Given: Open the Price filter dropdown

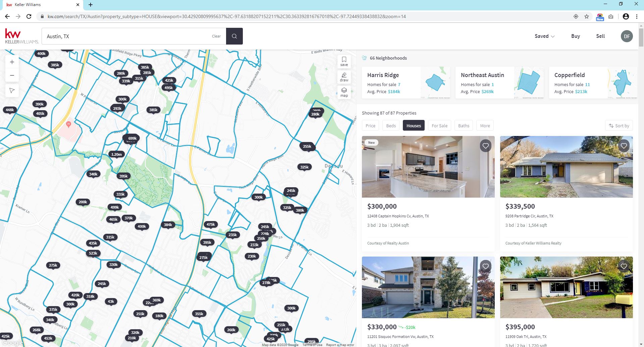Looking at the screenshot, I should 370,126.
